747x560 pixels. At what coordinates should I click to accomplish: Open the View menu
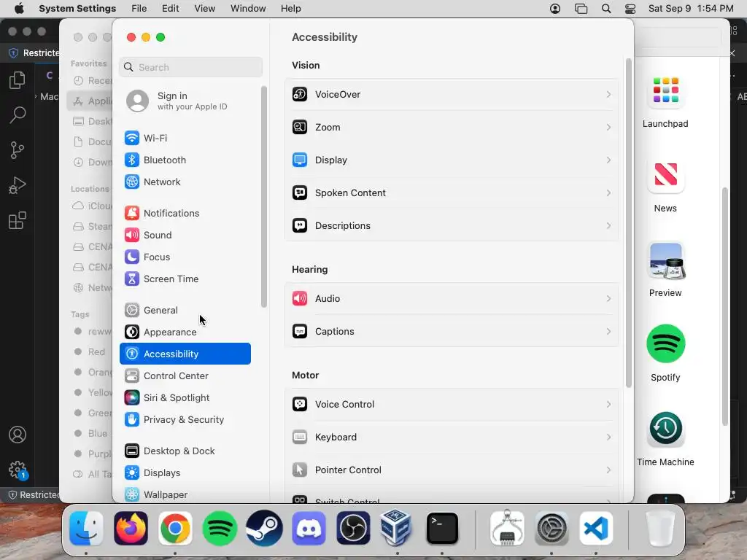point(205,9)
